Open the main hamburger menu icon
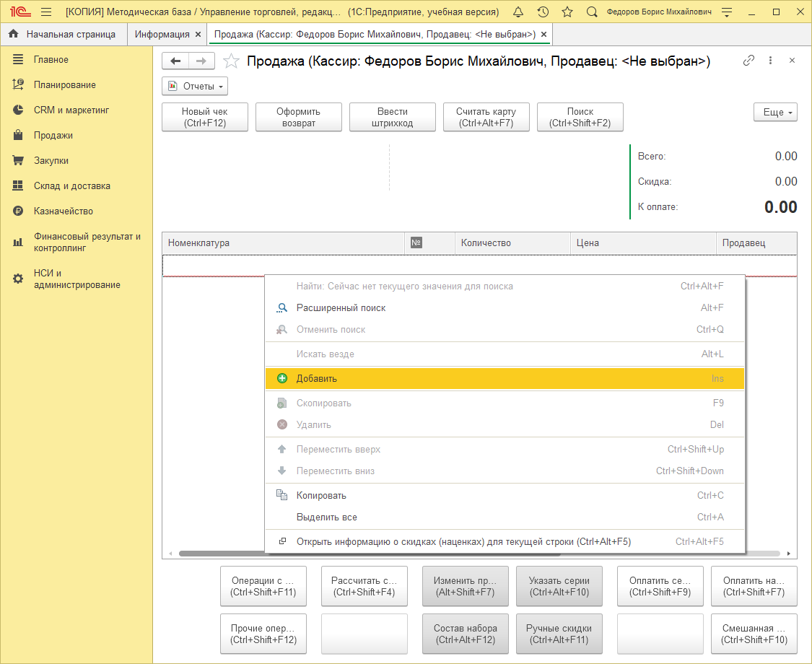The height and width of the screenshot is (664, 812). tap(46, 12)
